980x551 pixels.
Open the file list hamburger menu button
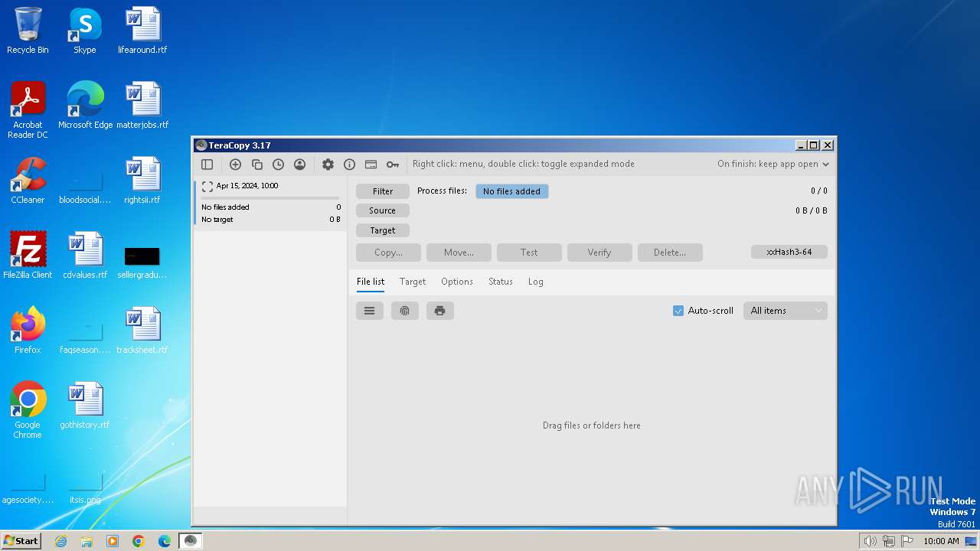(369, 311)
